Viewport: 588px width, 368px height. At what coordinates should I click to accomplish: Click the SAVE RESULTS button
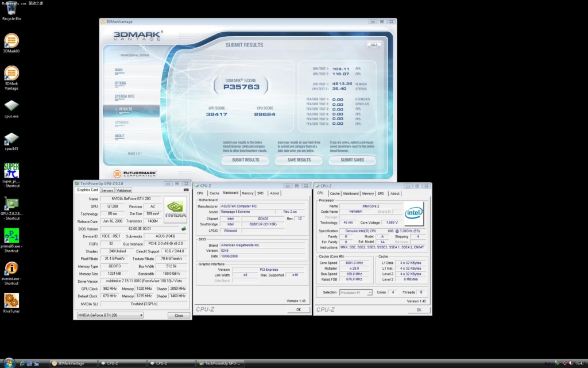click(299, 160)
